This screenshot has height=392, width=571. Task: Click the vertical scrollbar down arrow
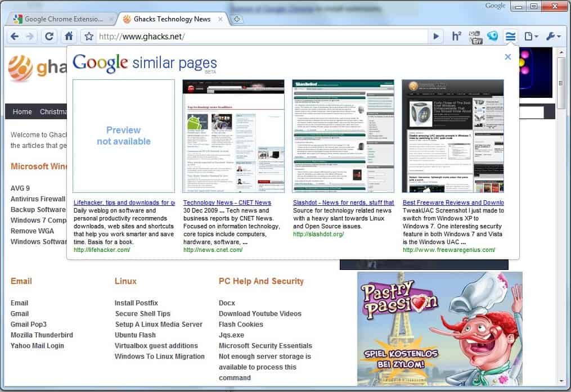tap(561, 381)
